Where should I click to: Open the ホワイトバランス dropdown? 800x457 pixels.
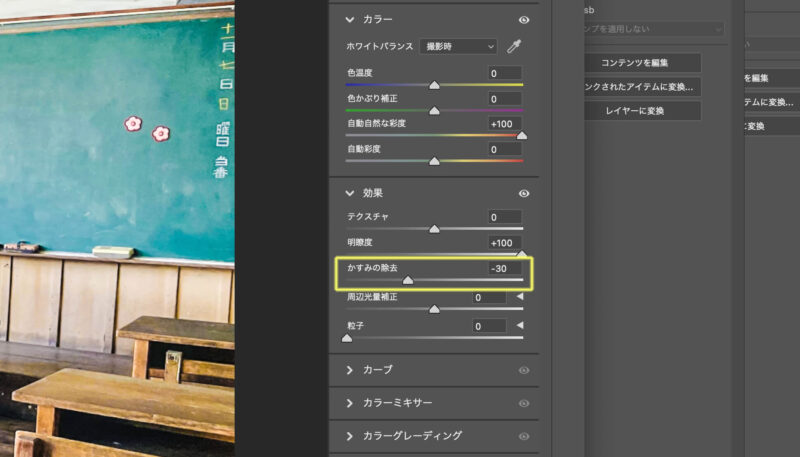point(458,46)
